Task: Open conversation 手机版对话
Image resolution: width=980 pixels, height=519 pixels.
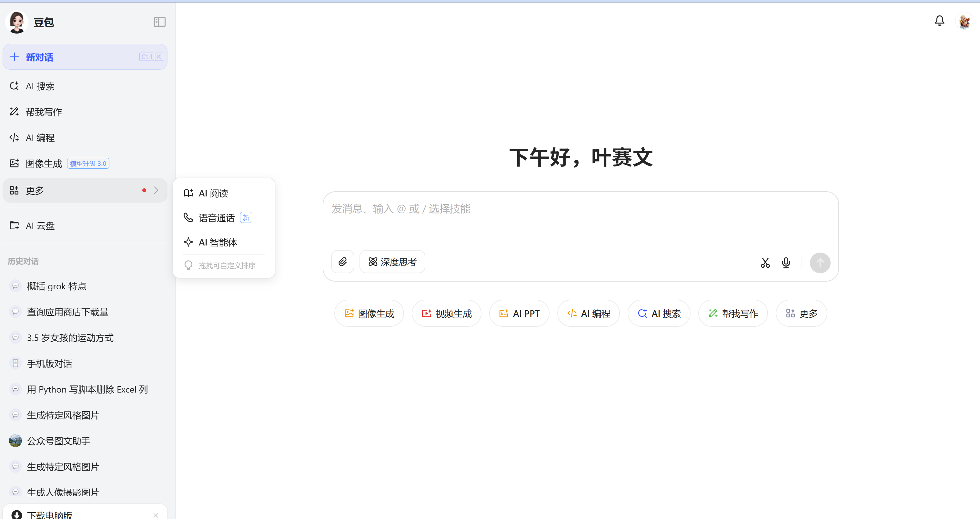Action: [85, 364]
